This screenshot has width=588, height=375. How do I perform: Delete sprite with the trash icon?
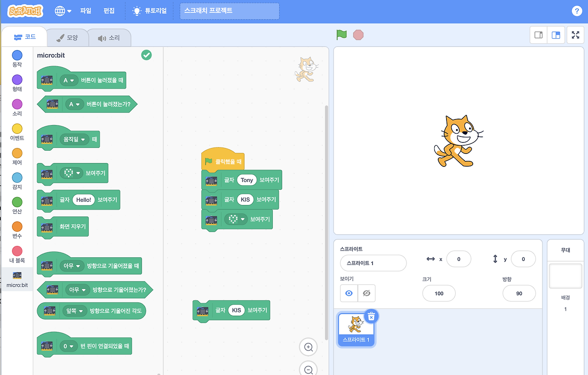pyautogui.click(x=371, y=316)
